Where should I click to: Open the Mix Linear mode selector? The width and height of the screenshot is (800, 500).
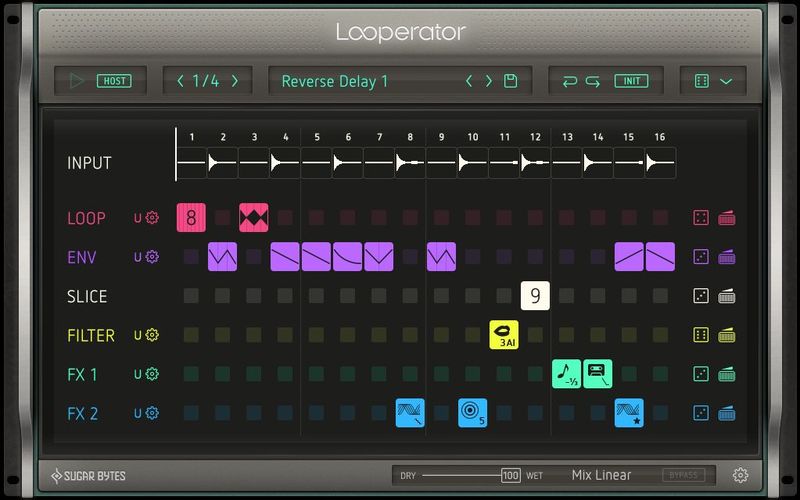point(602,476)
